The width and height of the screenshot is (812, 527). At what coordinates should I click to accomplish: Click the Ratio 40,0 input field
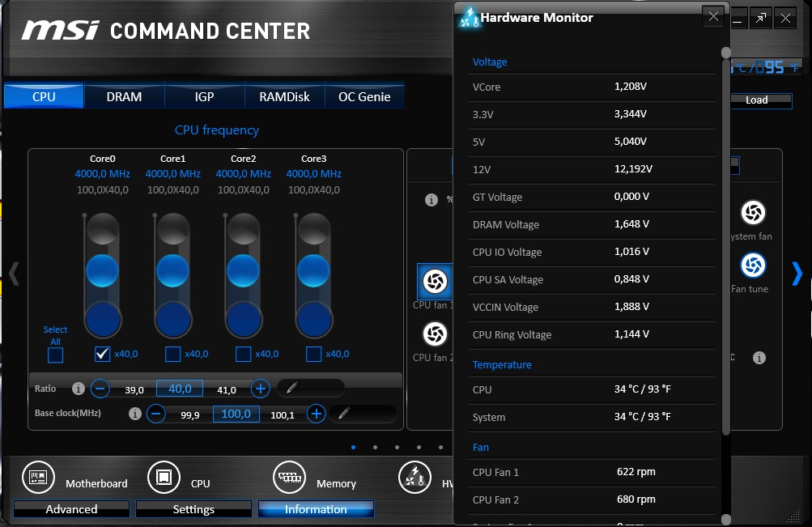pos(180,389)
